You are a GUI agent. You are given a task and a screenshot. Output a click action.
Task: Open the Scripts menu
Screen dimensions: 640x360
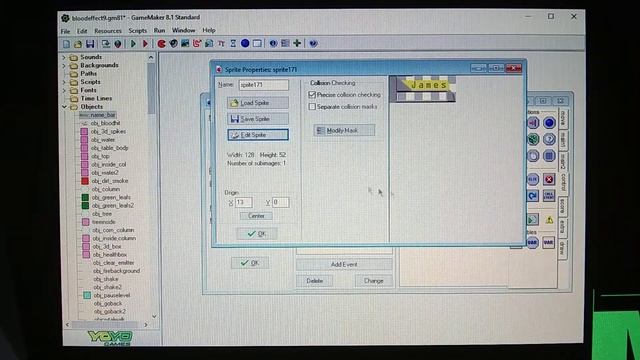138,31
